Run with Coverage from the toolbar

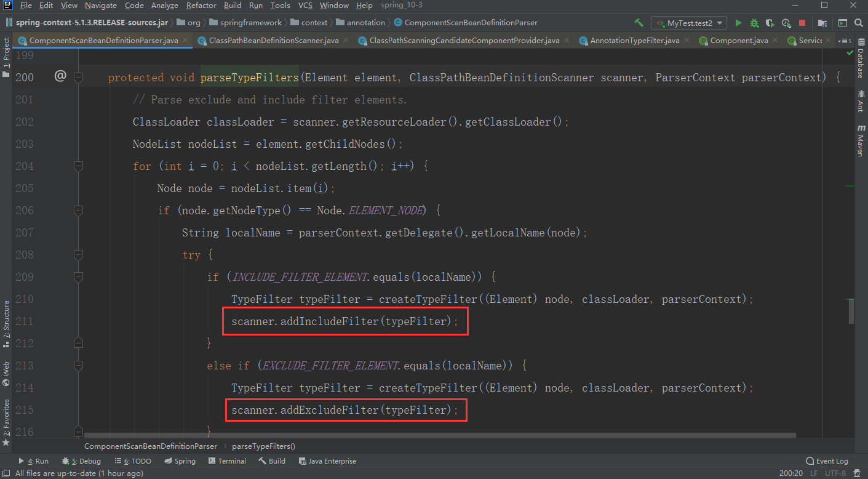pyautogui.click(x=770, y=23)
